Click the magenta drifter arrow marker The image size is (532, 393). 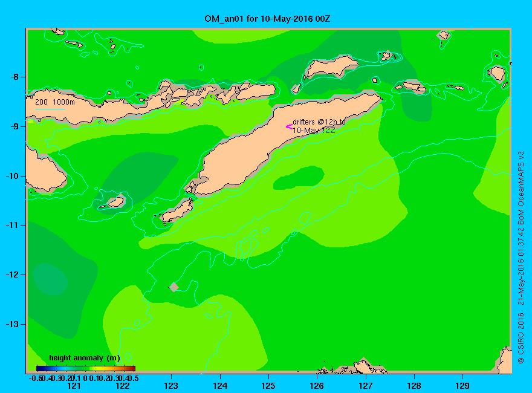pos(289,127)
